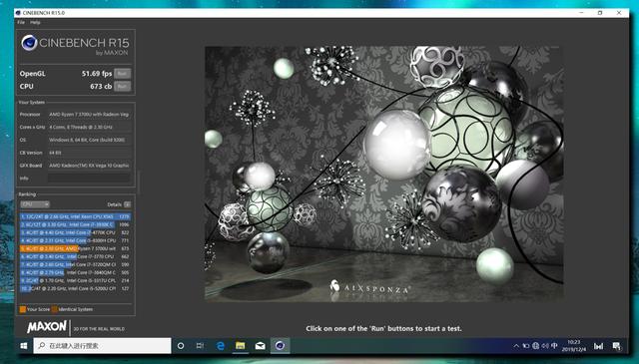Open File Explorer from the taskbar

241,346
